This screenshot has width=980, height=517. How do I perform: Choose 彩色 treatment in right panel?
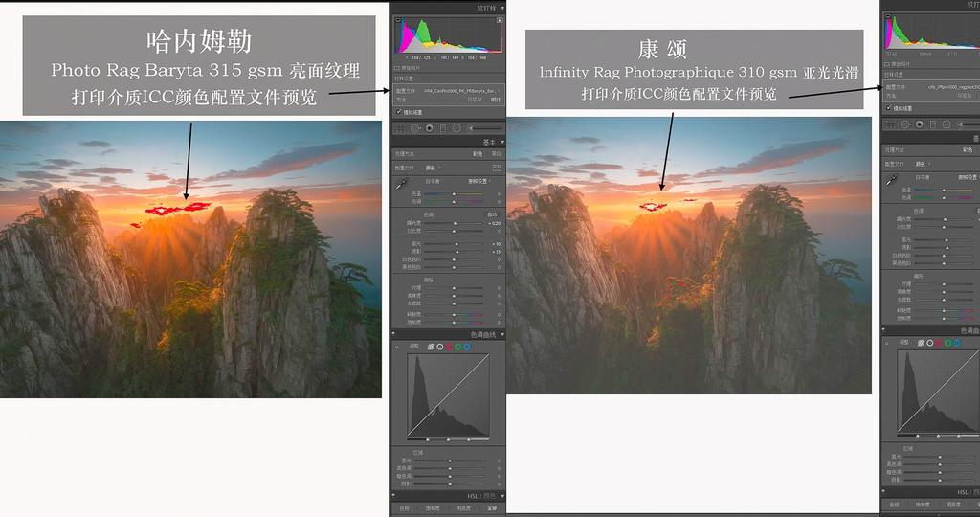[x=968, y=150]
